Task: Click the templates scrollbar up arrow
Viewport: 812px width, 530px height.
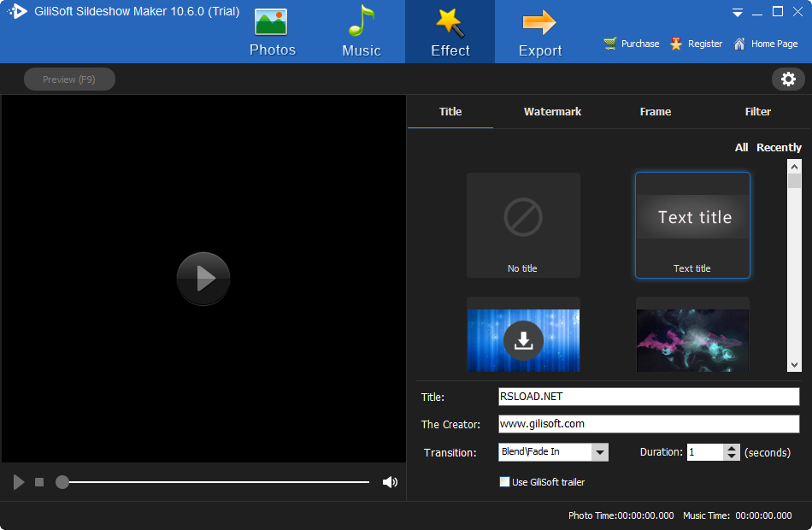Action: coord(794,167)
